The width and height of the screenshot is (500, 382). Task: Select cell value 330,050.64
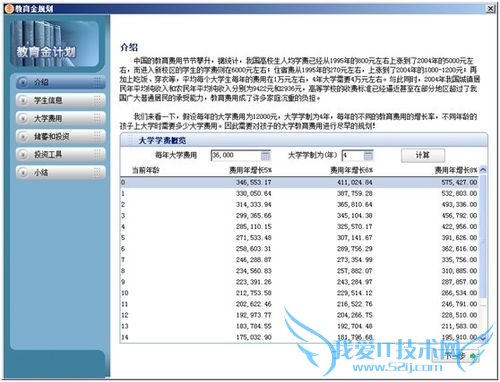pyautogui.click(x=254, y=193)
